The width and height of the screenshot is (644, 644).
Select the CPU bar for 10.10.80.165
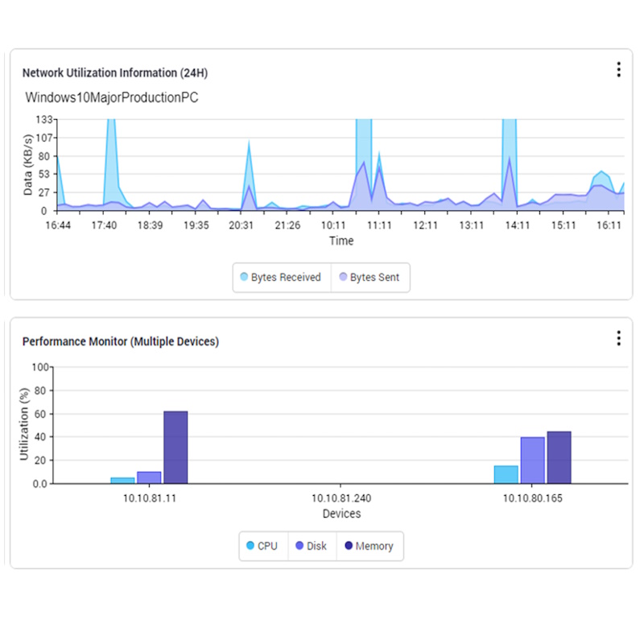pyautogui.click(x=506, y=475)
